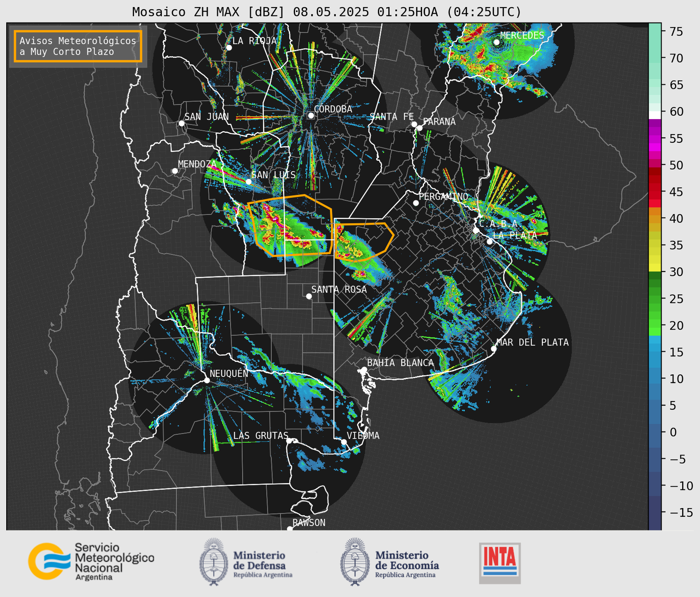Click the 60 dBZ white colorbar segment
The image size is (700, 597).
655,115
